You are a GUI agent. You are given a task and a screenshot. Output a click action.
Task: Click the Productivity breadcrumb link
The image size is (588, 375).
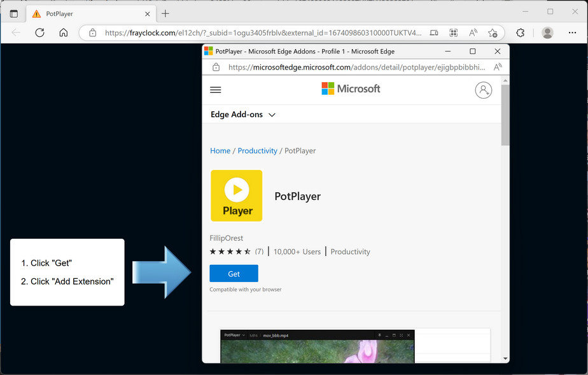click(257, 151)
